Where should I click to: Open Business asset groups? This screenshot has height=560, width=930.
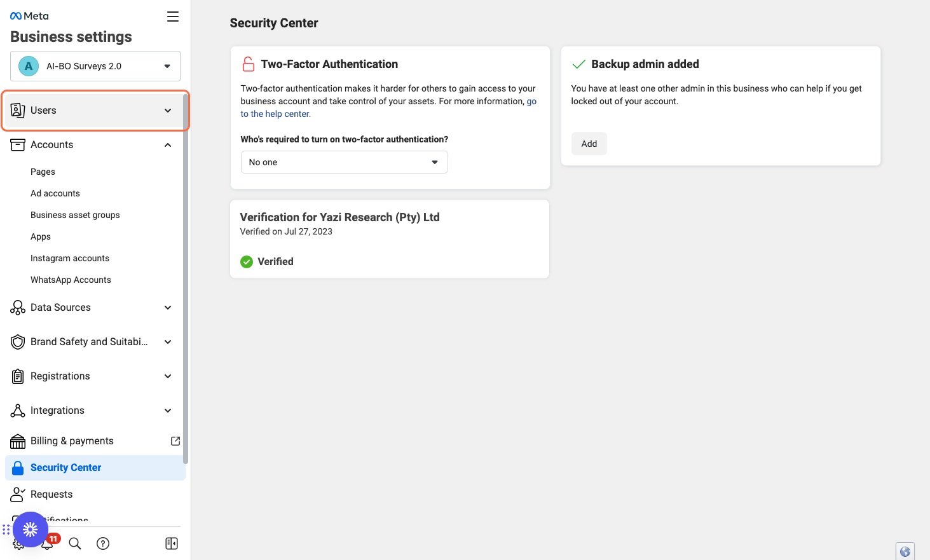tap(75, 215)
